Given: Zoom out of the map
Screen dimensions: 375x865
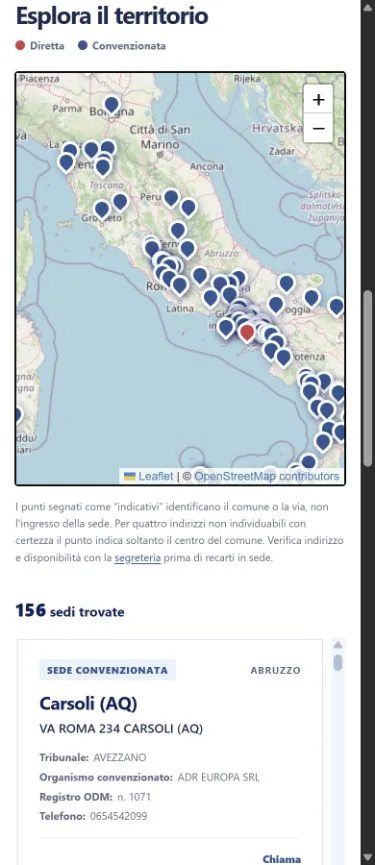Looking at the screenshot, I should (x=318, y=129).
